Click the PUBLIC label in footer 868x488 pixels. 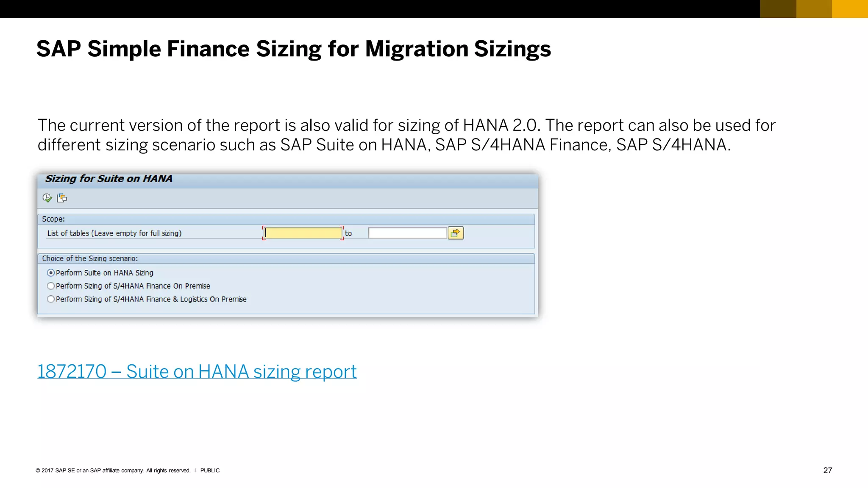coord(210,471)
